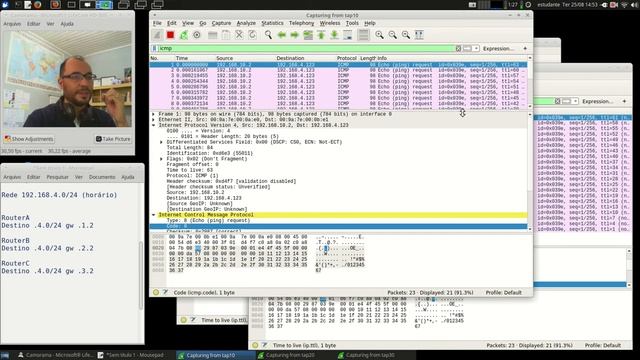The width and height of the screenshot is (640, 360).
Task: Open the Analyze menu
Action: pos(246,23)
